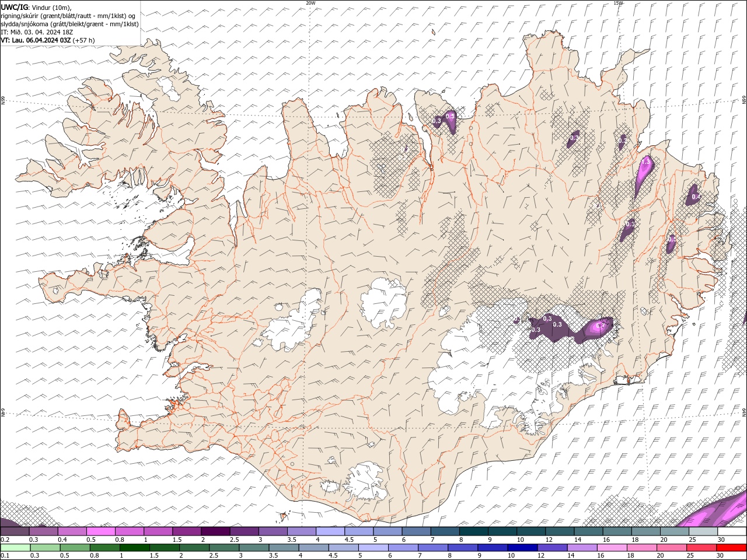This screenshot has width=747, height=560.
Task: Pick the pale grey 25 swatch, upper legend
Action: click(x=703, y=531)
